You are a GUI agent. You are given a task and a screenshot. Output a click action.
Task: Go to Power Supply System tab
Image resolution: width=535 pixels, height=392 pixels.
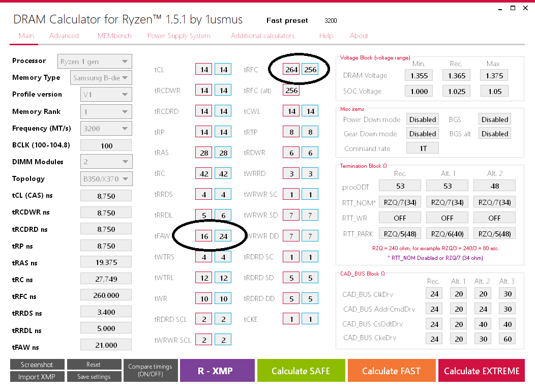(x=179, y=36)
